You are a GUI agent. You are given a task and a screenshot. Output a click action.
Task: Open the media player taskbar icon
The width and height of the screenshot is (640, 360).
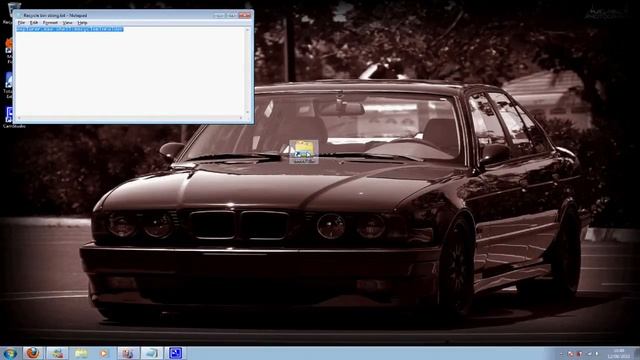(x=104, y=353)
